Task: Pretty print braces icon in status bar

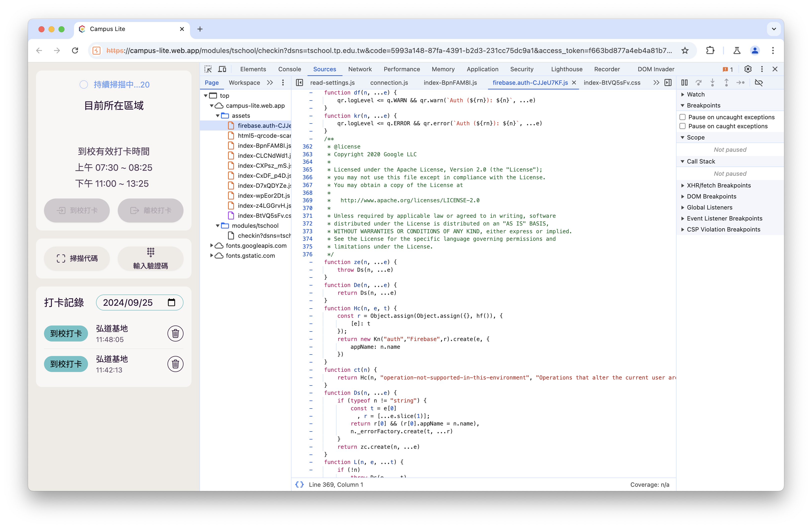Action: (x=299, y=485)
